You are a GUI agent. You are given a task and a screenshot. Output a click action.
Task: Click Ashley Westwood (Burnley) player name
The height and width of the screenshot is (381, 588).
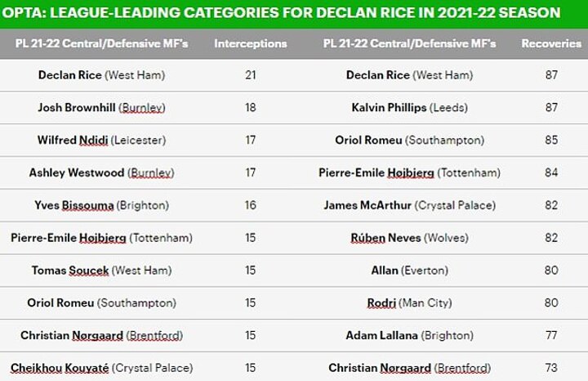point(101,173)
